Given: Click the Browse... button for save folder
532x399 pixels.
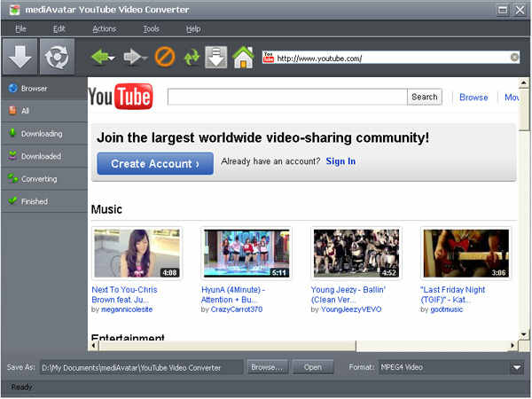Looking at the screenshot, I should tap(268, 367).
